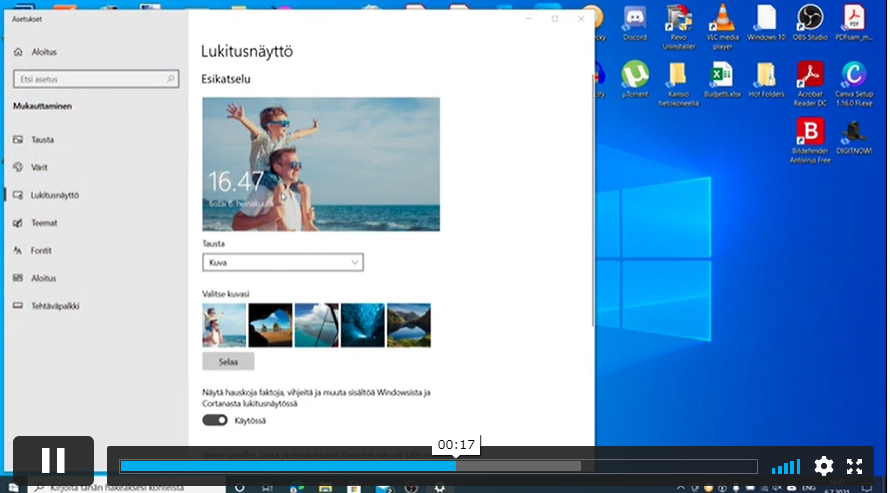
Task: Launch uTorrent from desktop
Action: coord(634,79)
